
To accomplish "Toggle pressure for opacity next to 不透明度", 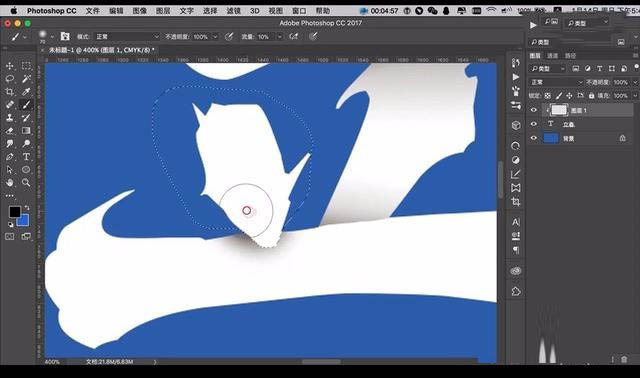I will click(229, 36).
